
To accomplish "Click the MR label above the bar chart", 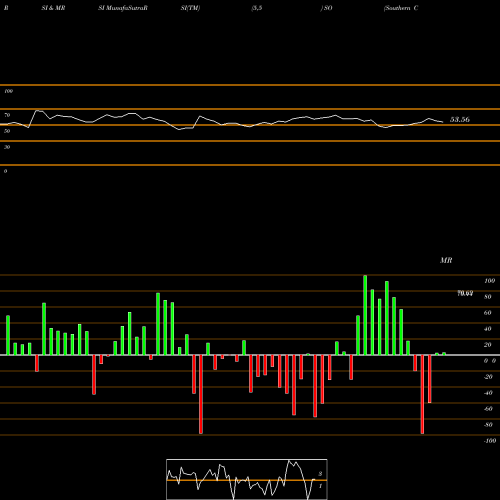I will 446,260.
